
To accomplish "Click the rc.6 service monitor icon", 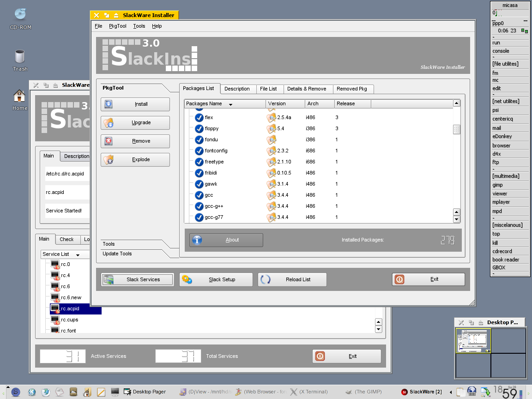I will [55, 286].
